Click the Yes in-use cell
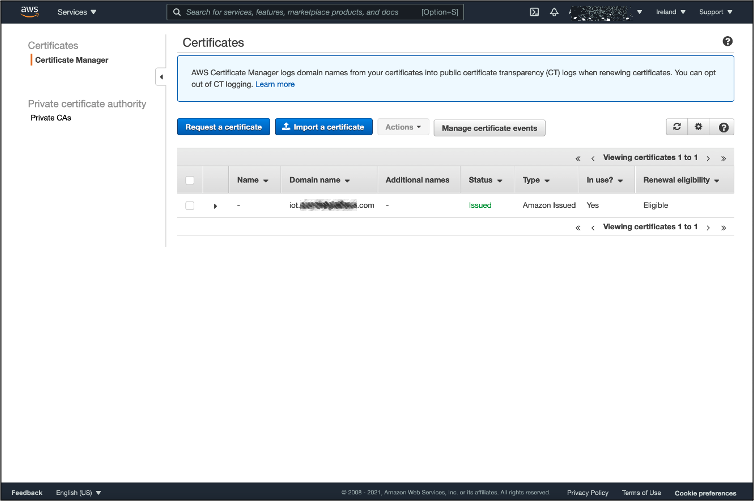This screenshot has height=501, width=754. pyautogui.click(x=592, y=205)
